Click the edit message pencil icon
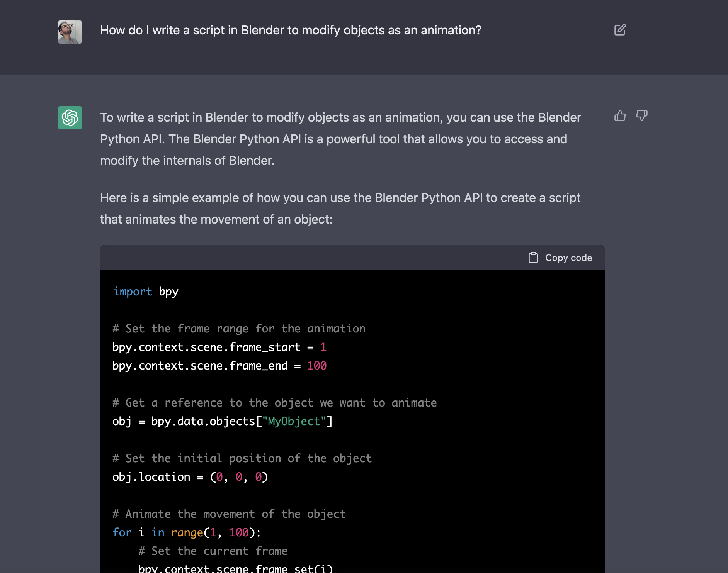This screenshot has width=728, height=573. coord(620,30)
